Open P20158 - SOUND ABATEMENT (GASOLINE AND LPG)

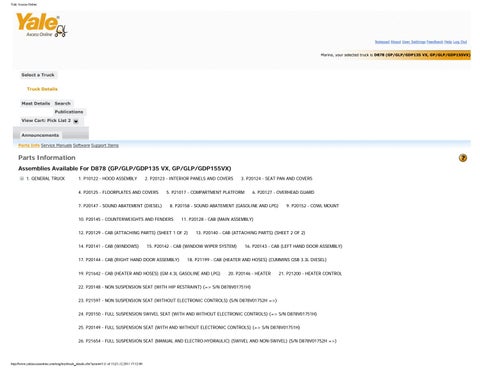point(224,206)
